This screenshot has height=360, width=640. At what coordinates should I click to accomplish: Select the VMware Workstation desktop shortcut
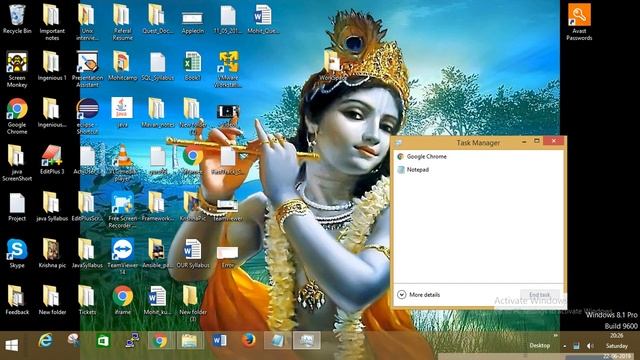pyautogui.click(x=228, y=69)
